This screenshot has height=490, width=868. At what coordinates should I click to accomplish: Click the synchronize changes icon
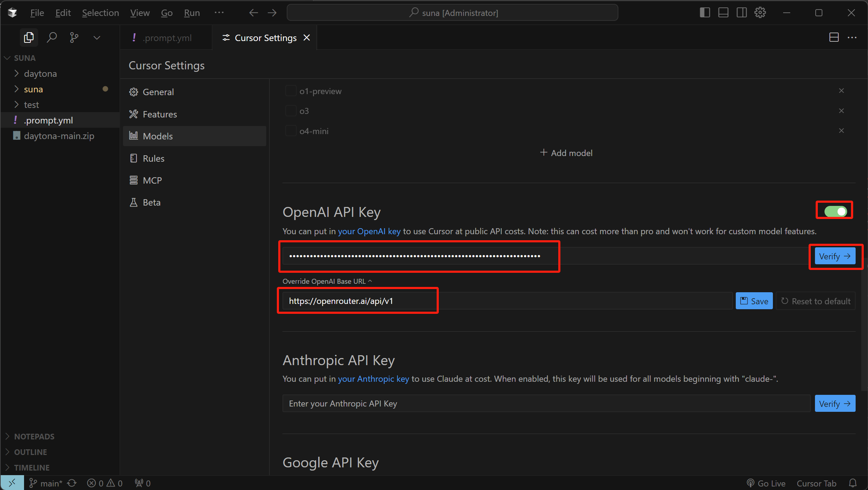[x=72, y=483]
